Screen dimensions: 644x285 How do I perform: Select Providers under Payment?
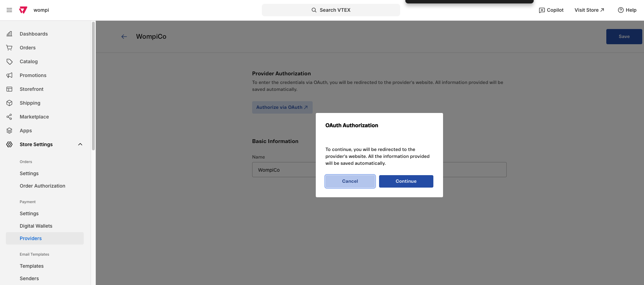tap(45, 238)
